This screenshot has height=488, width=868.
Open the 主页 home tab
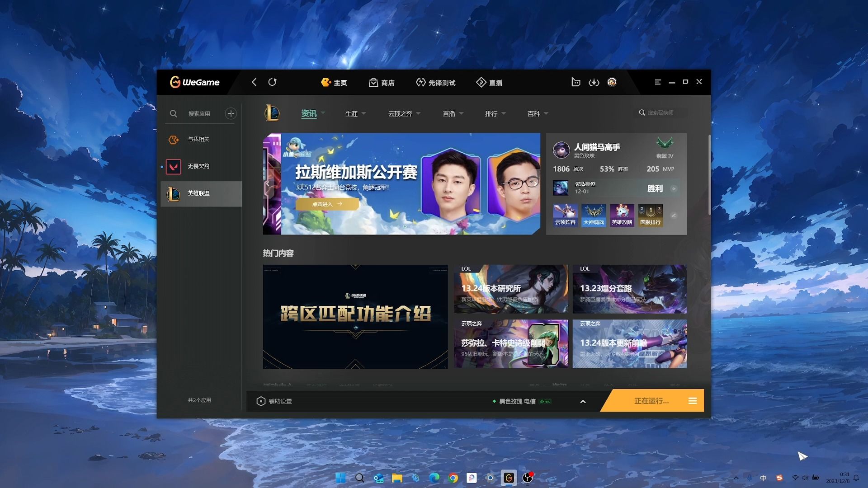tap(334, 83)
